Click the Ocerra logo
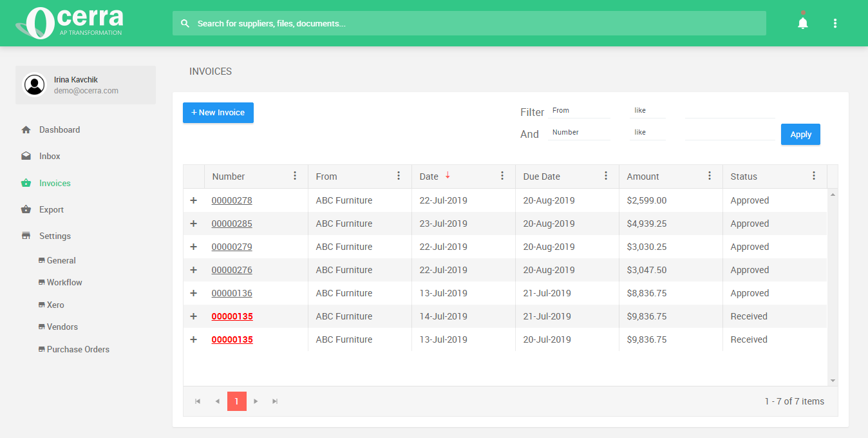 coord(70,23)
